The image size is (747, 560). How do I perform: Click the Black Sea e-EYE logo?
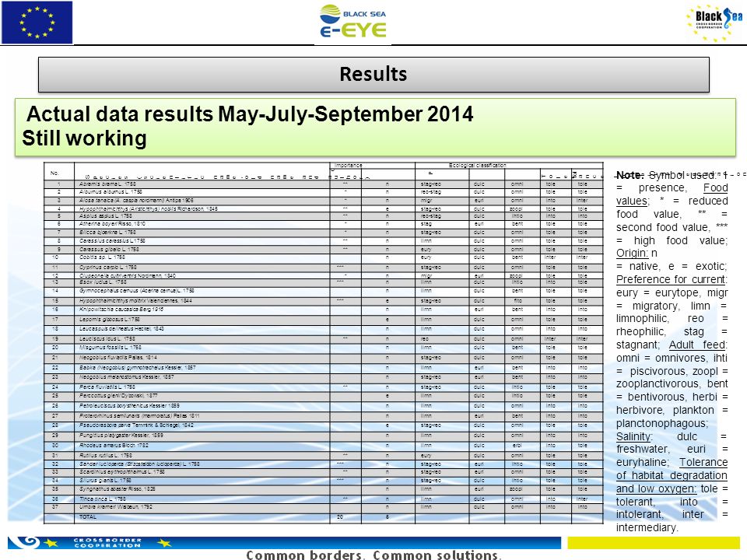[353, 22]
